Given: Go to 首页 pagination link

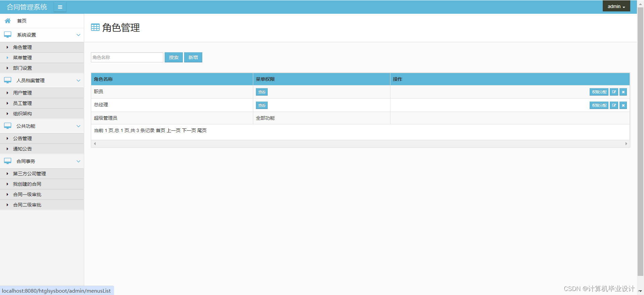Looking at the screenshot, I should [x=161, y=130].
